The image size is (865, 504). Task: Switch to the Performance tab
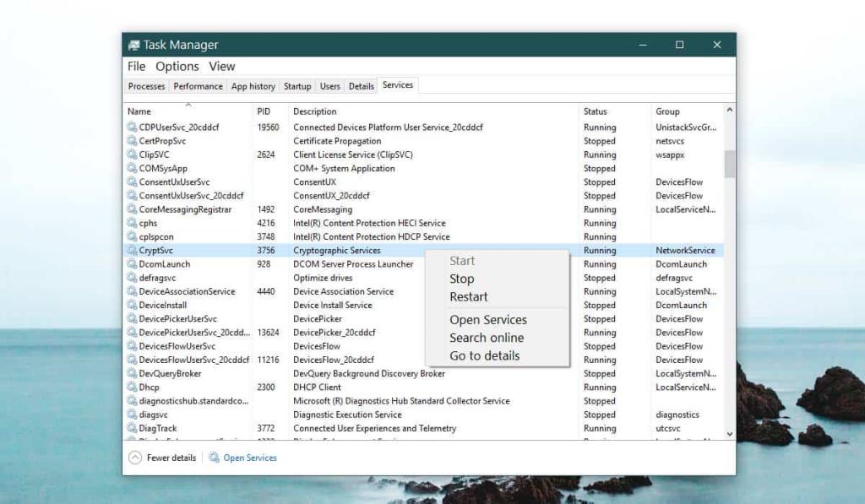pyautogui.click(x=198, y=85)
